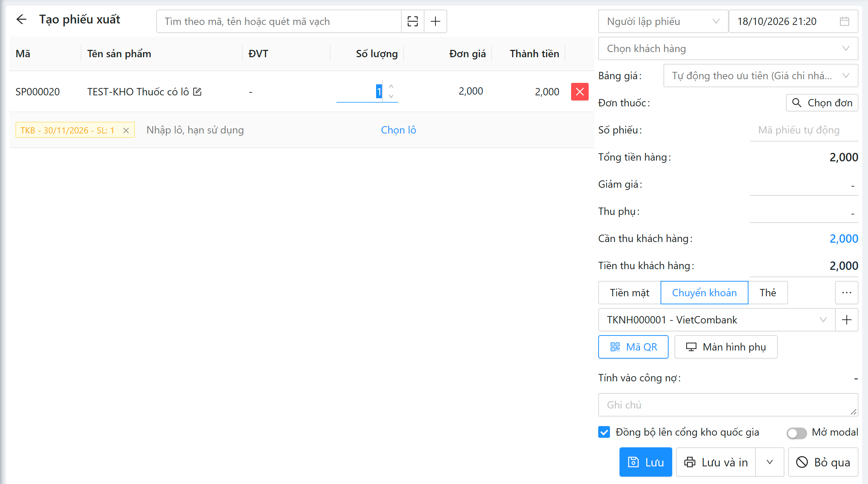Click Chọn đơn prescription search
868x484 pixels.
pyautogui.click(x=822, y=103)
